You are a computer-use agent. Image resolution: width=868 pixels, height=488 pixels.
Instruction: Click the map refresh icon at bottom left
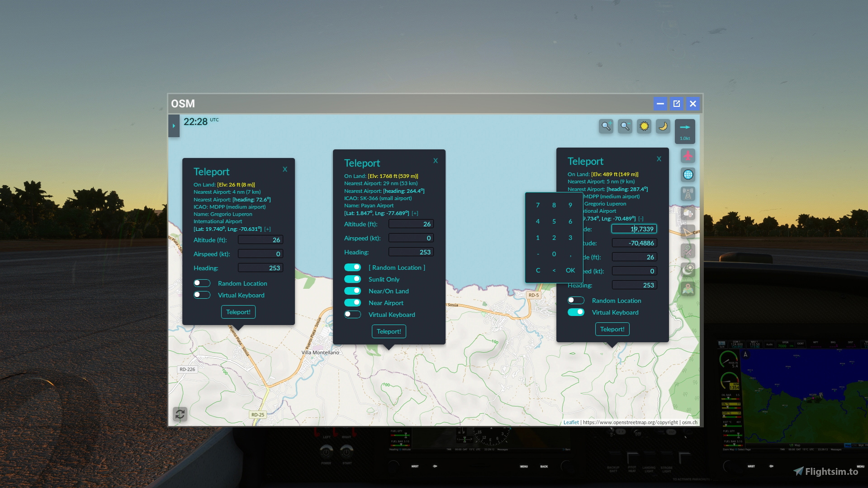180,414
